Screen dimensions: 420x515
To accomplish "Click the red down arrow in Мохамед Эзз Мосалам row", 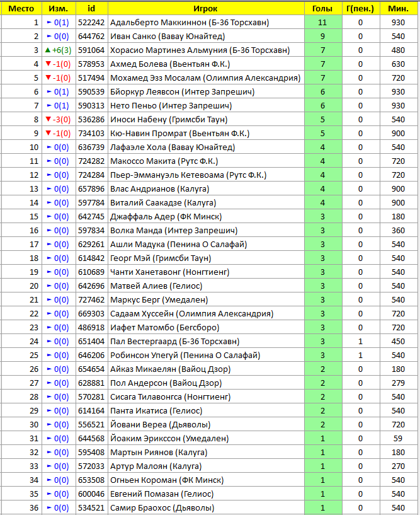I will tap(48, 78).
